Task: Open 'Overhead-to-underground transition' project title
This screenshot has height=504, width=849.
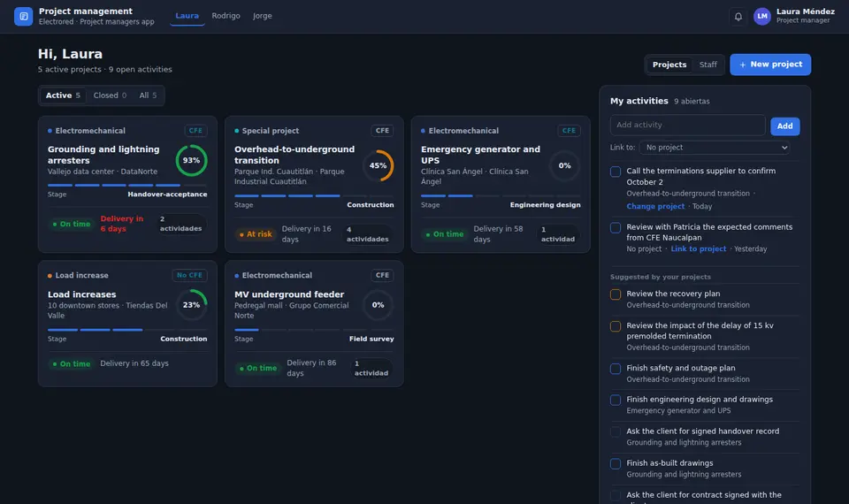Action: pyautogui.click(x=294, y=155)
